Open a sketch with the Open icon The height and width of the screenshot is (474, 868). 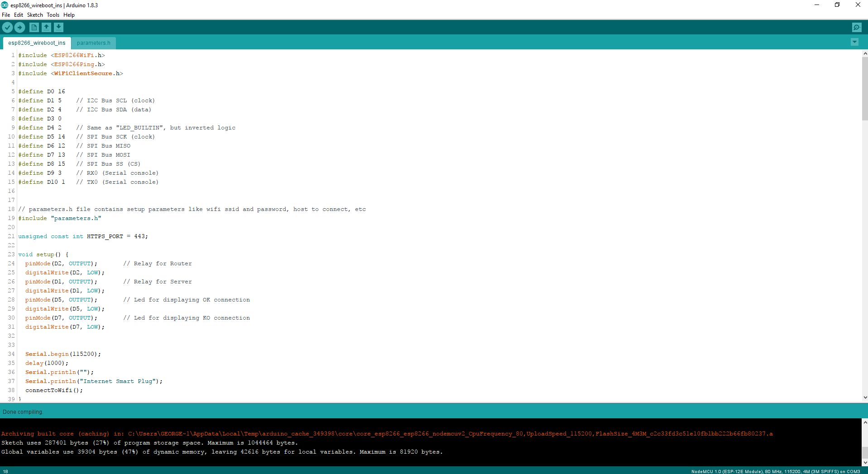(46, 28)
